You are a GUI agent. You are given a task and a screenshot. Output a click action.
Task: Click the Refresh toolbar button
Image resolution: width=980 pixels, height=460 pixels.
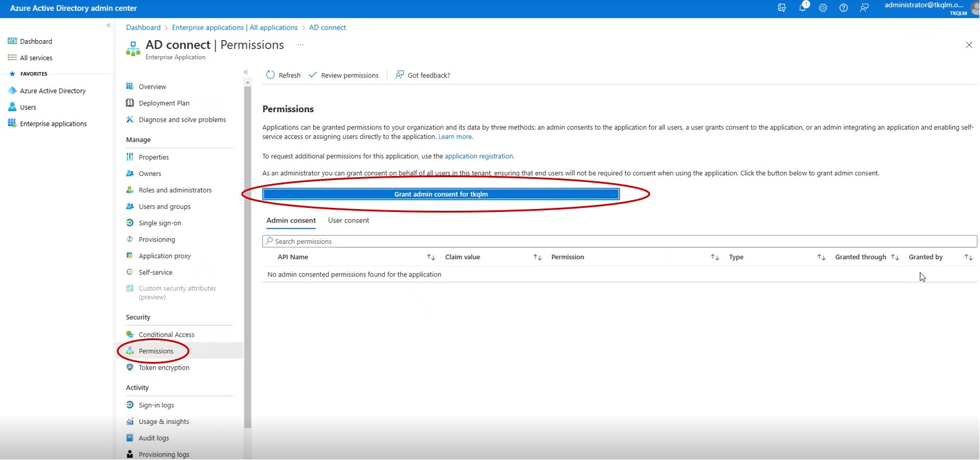(x=283, y=75)
